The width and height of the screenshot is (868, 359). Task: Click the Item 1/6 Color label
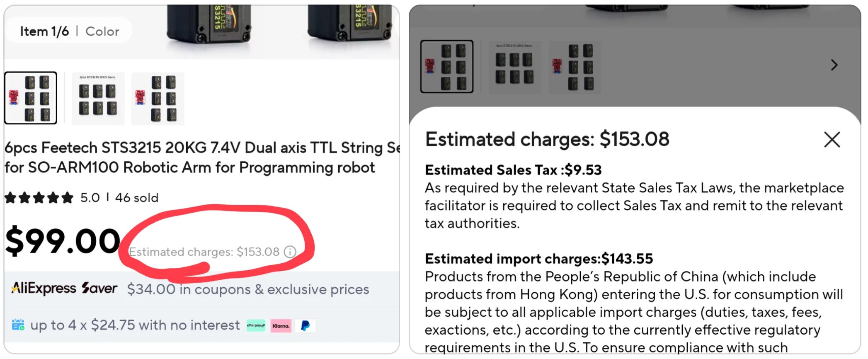(70, 31)
